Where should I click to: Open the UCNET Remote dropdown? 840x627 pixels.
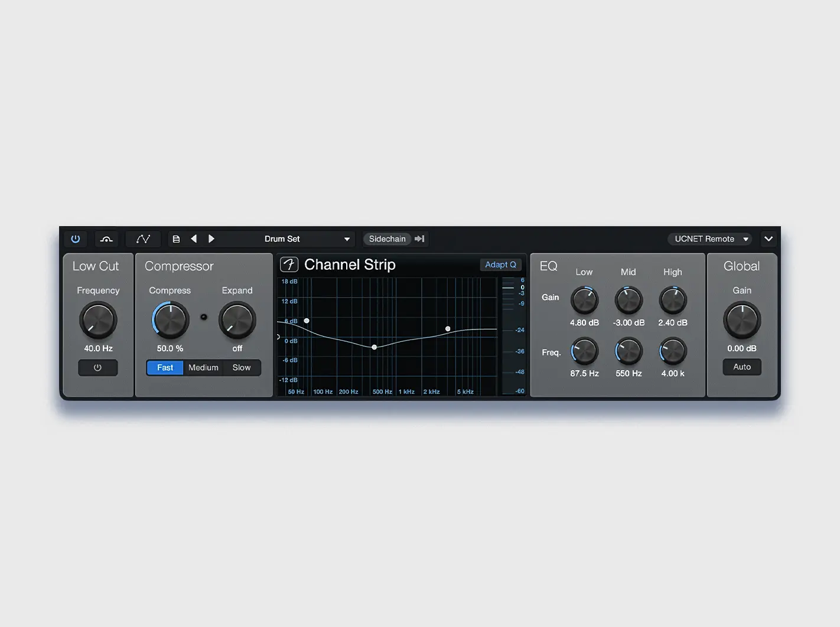pos(709,239)
